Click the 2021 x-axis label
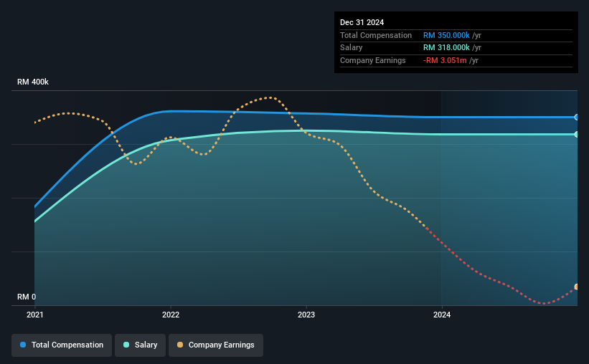The width and height of the screenshot is (589, 364). click(35, 315)
